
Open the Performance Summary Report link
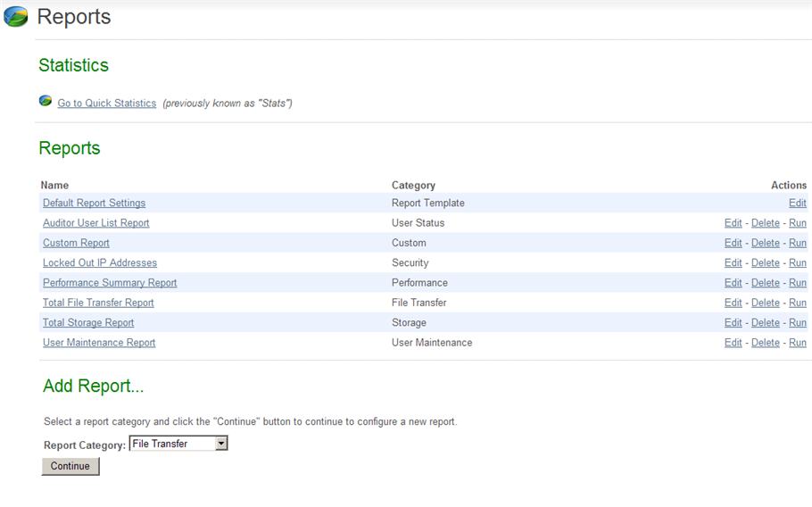click(x=110, y=283)
